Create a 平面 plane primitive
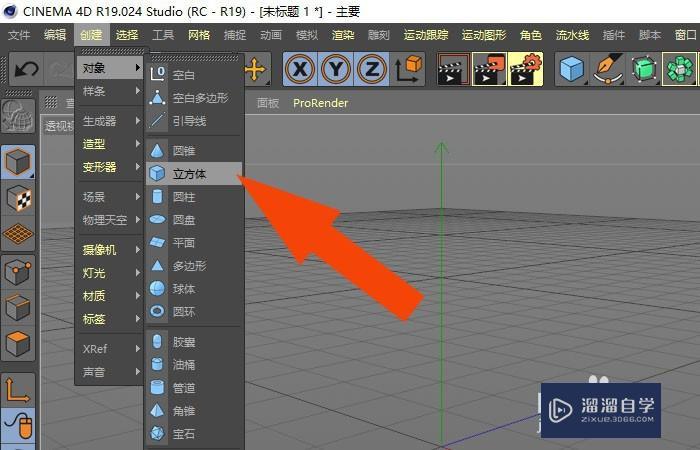Viewport: 700px width, 450px height. pyautogui.click(x=195, y=243)
